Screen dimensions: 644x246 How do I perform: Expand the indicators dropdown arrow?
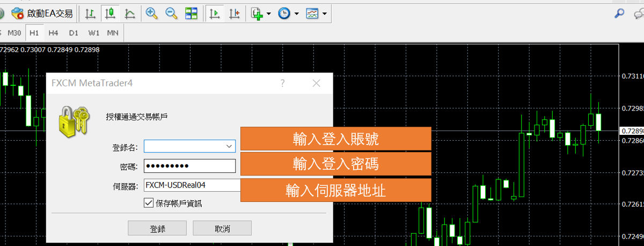click(268, 13)
